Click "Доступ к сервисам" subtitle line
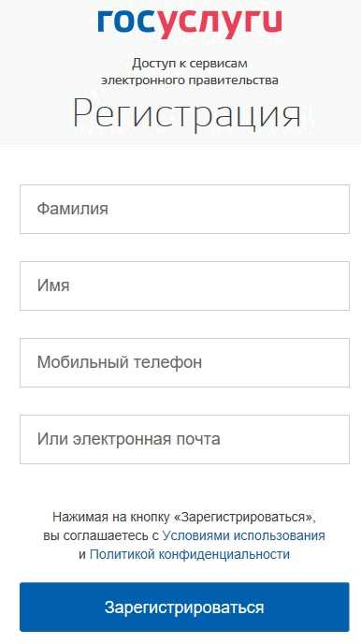The width and height of the screenshot is (361, 644). [190, 64]
